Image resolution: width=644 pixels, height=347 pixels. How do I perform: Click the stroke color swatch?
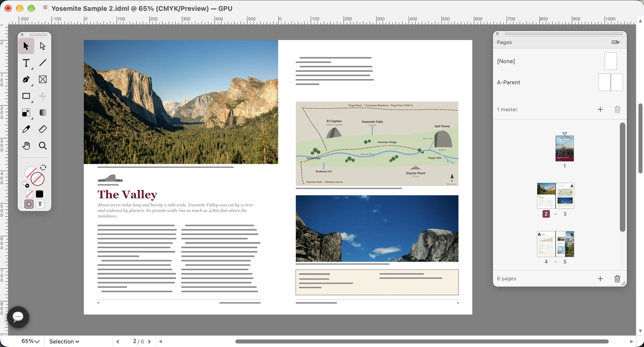[x=38, y=179]
